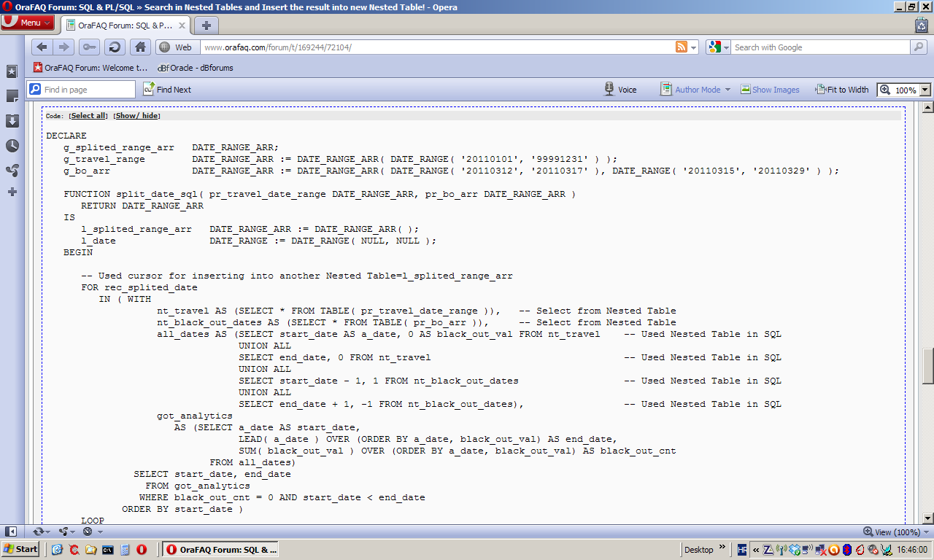Expand the Author Mode dropdown arrow
934x560 pixels.
pos(727,90)
